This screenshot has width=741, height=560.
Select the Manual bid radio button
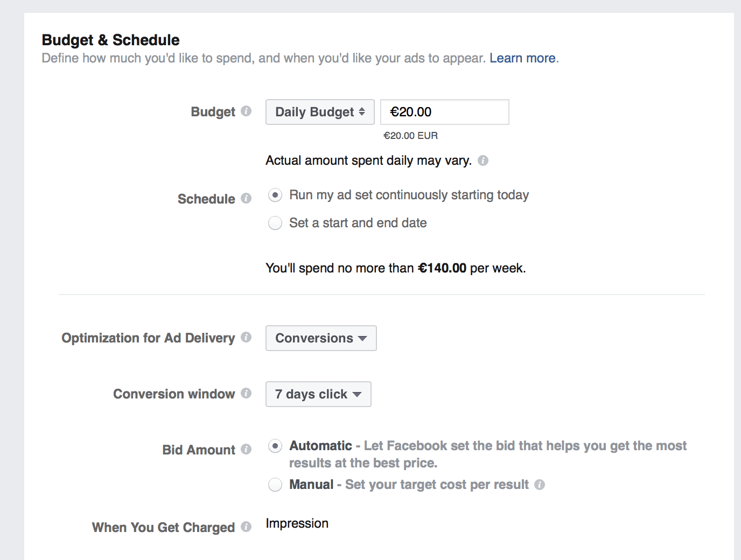275,485
